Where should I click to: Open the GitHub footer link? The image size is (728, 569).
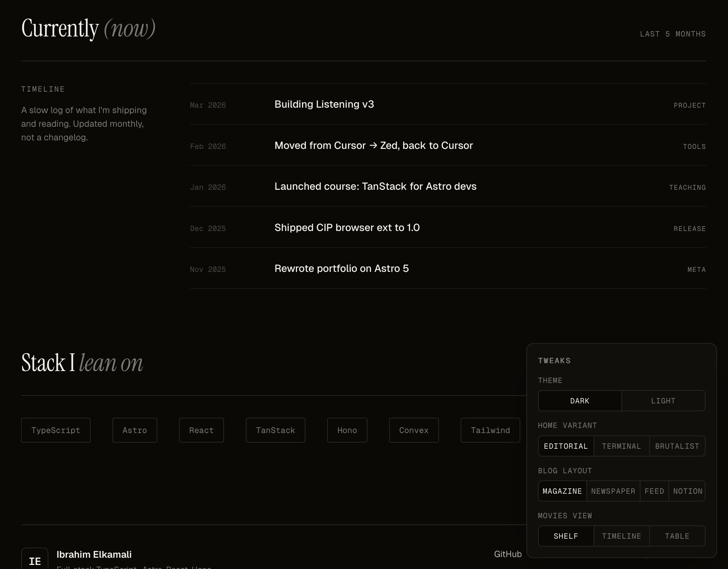[x=508, y=554]
